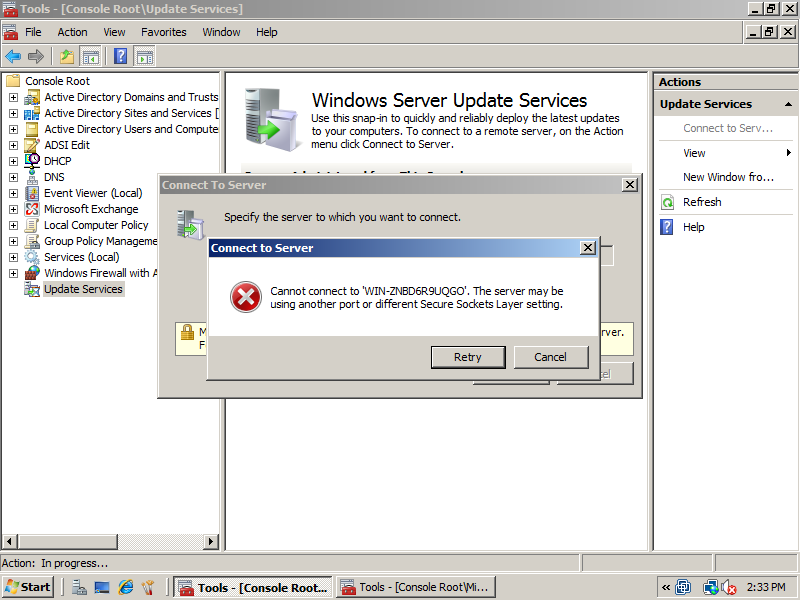800x600 pixels.
Task: Click the blue Help toolbar icon
Action: point(120,56)
